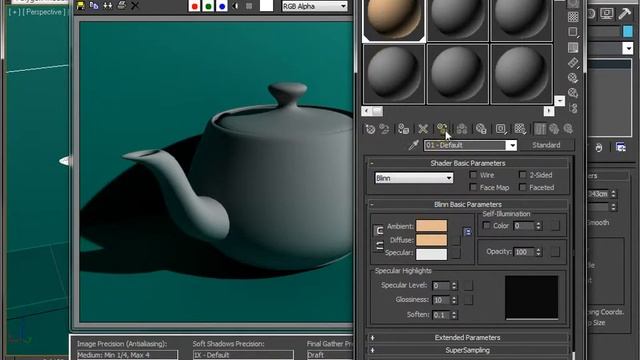Click Self-Illumination value field
This screenshot has width=640, height=360.
pos(524,226)
